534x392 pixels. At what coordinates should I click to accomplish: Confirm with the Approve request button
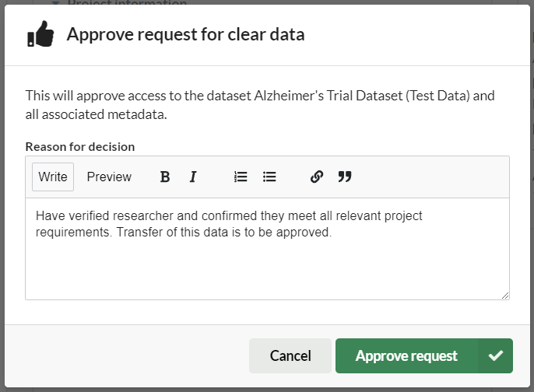(x=406, y=355)
